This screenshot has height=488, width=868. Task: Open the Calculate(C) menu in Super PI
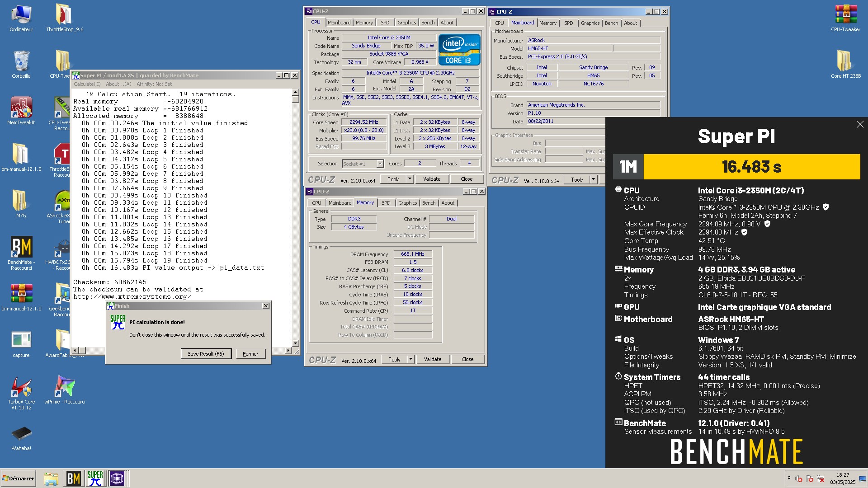pos(87,84)
